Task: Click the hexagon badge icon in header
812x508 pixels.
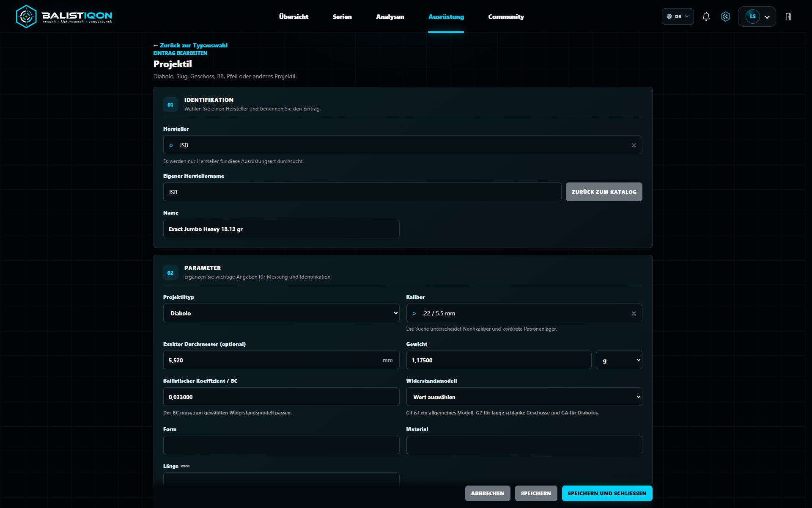Action: pos(726,17)
